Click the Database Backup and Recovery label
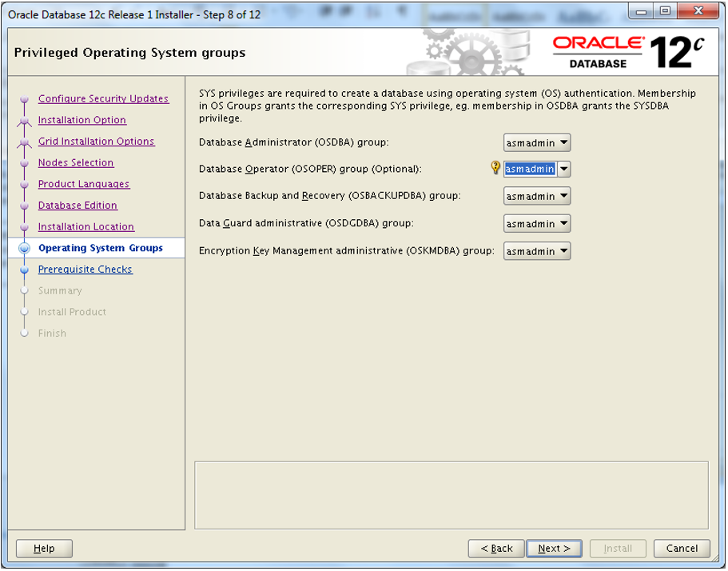The width and height of the screenshot is (728, 571). click(x=330, y=196)
